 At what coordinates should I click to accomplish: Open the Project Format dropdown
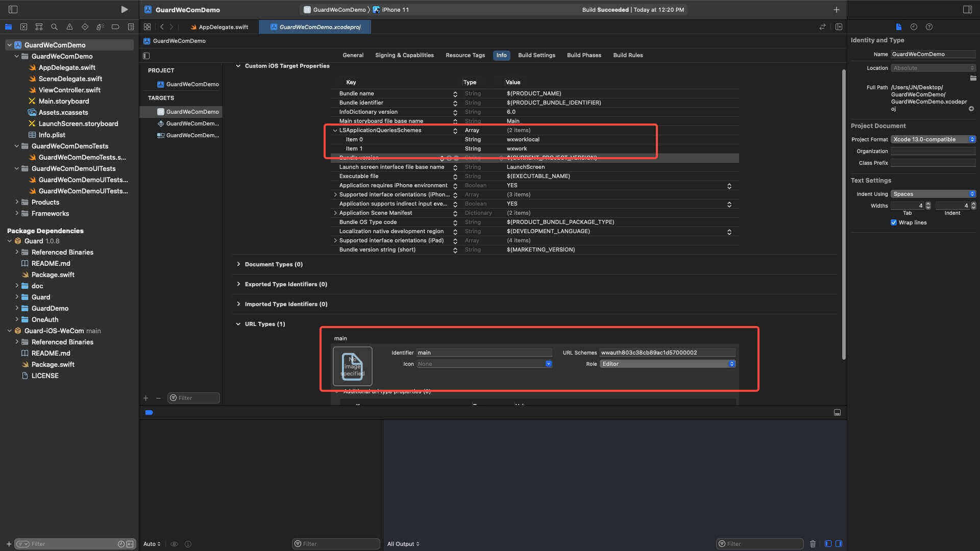tap(933, 139)
